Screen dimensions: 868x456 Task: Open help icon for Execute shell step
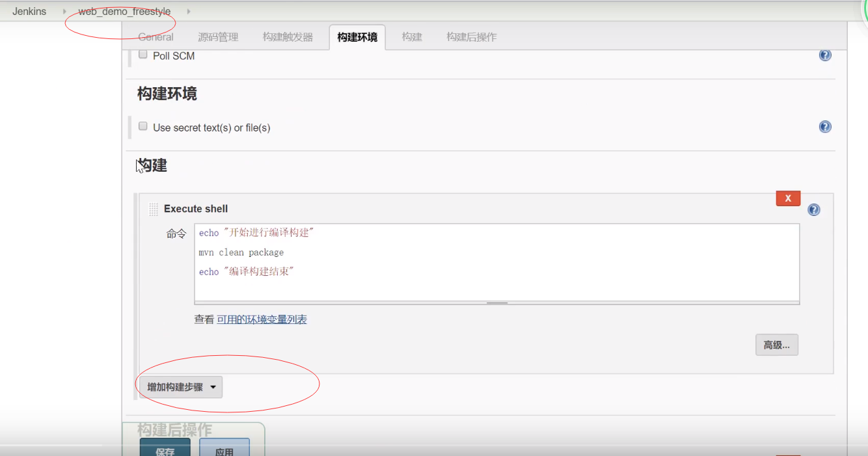tap(813, 209)
